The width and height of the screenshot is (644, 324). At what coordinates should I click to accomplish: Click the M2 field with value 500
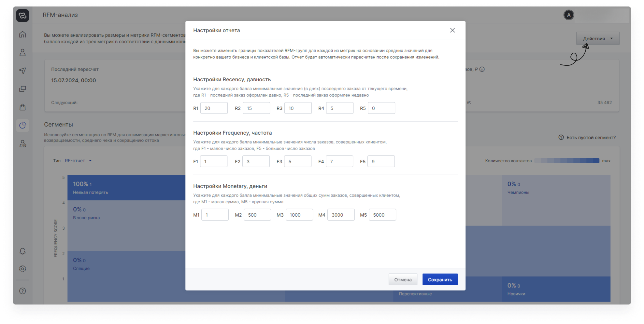[257, 215]
